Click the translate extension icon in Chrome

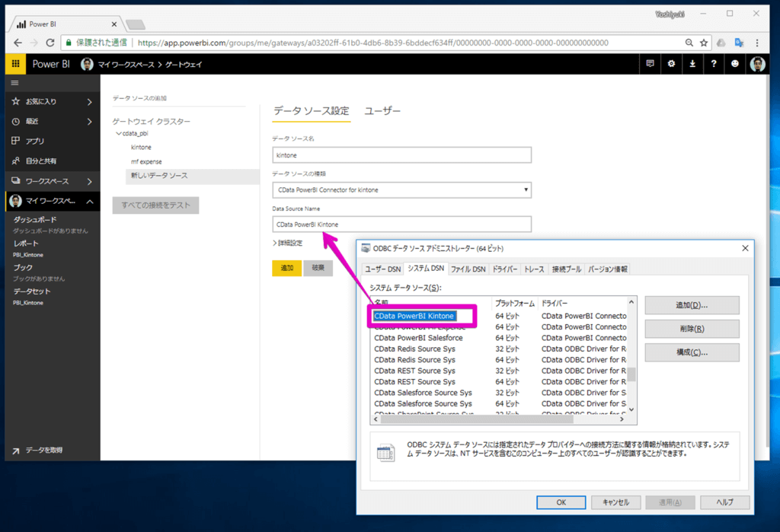(x=739, y=43)
